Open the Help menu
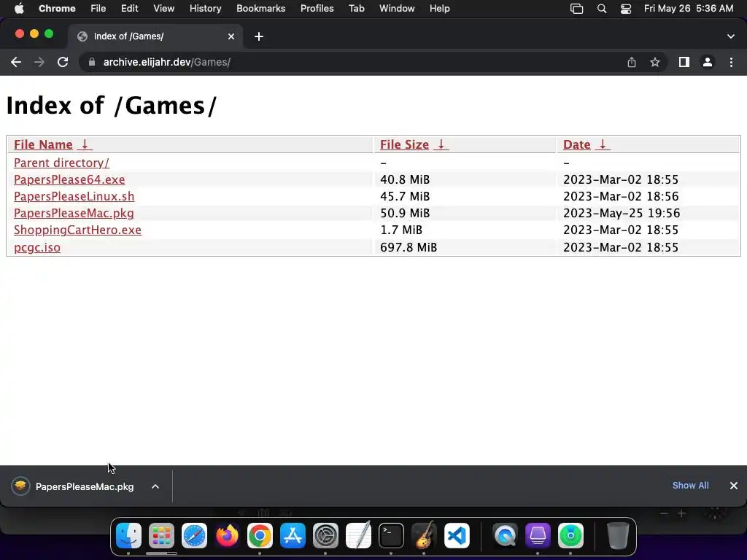747x560 pixels. (439, 9)
